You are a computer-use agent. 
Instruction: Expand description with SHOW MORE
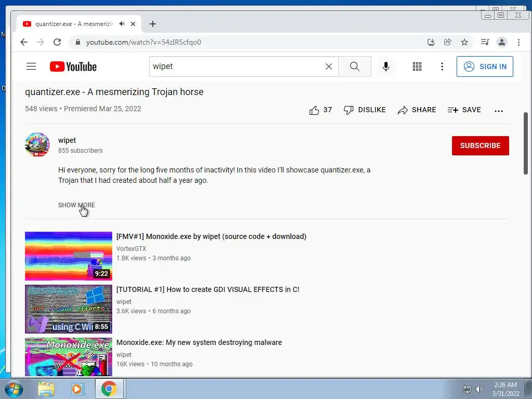(76, 205)
